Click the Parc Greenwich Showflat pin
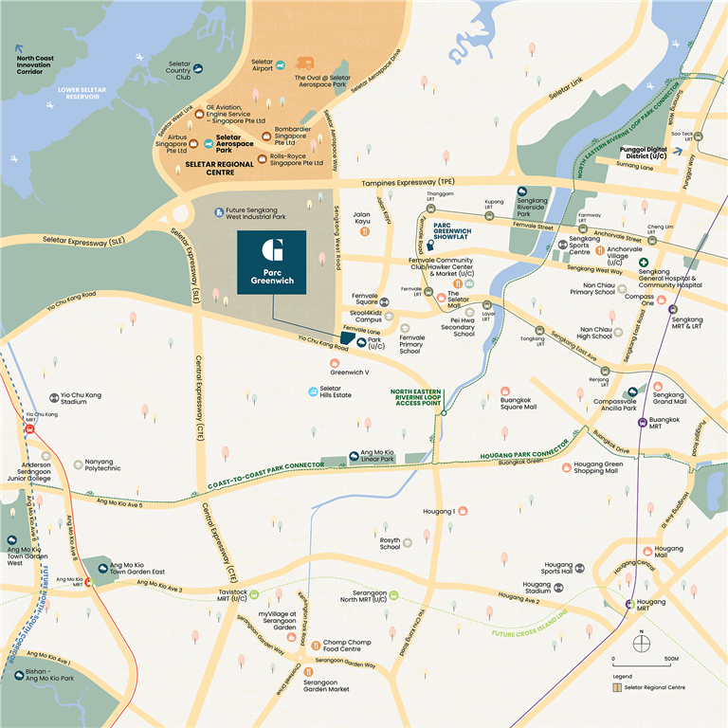Viewport: 728px width, 728px height. [x=430, y=245]
